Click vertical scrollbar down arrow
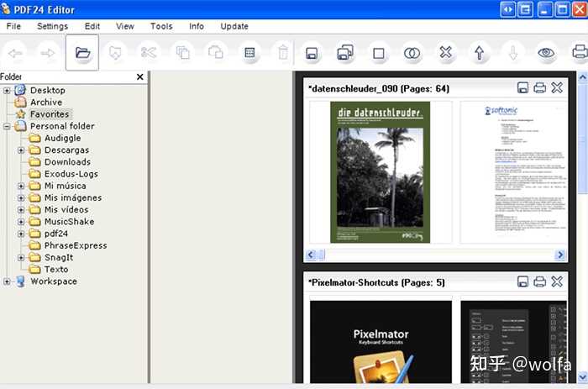Image resolution: width=588 pixels, height=389 pixels. click(582, 376)
